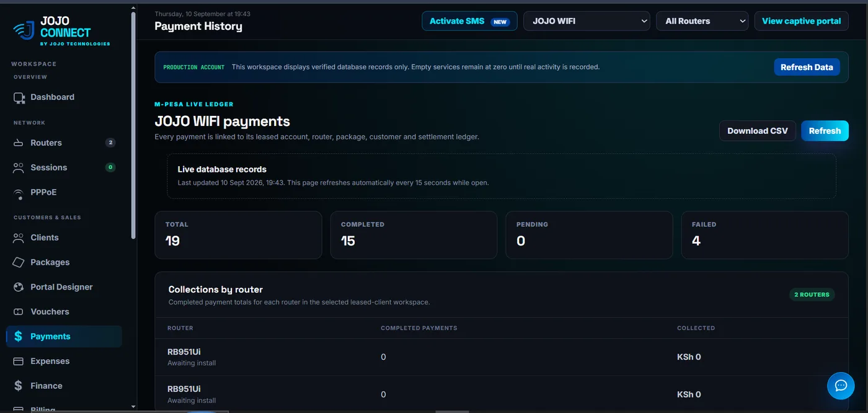
Task: Go to Vouchers in sidebar
Action: (64, 312)
